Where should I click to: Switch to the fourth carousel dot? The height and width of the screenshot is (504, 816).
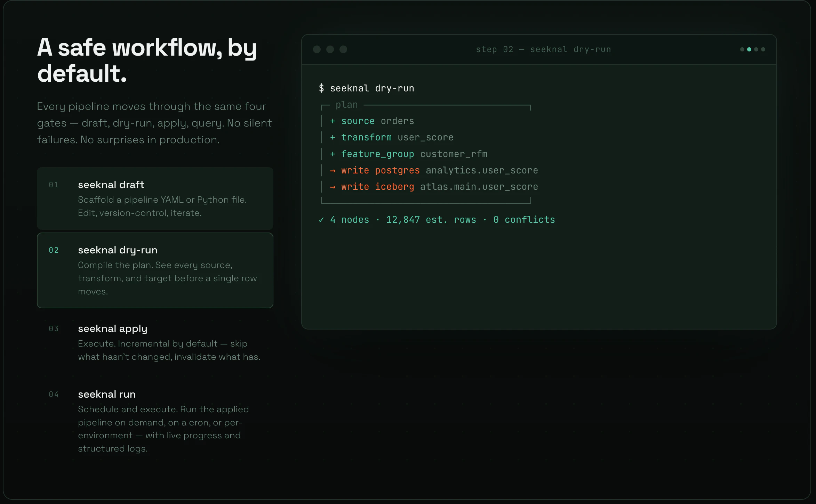763,49
